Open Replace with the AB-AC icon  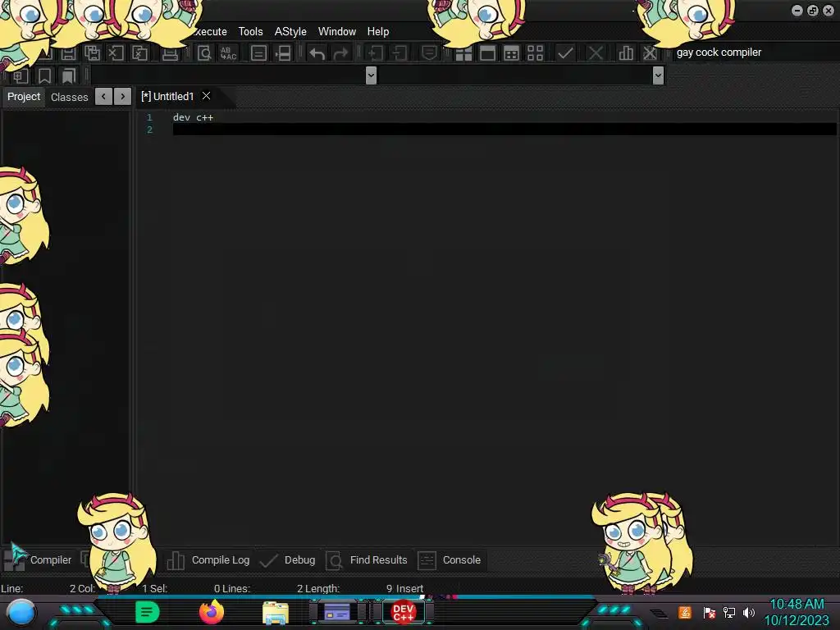228,53
